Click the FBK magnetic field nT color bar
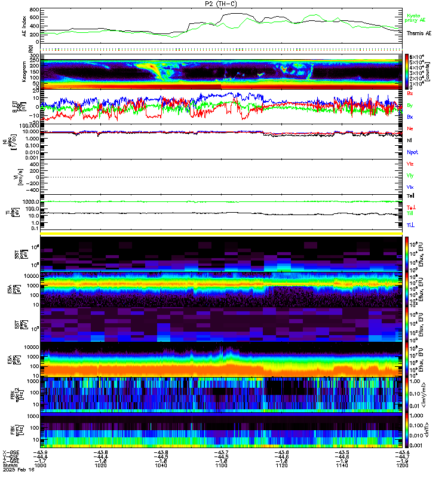 pos(407,430)
